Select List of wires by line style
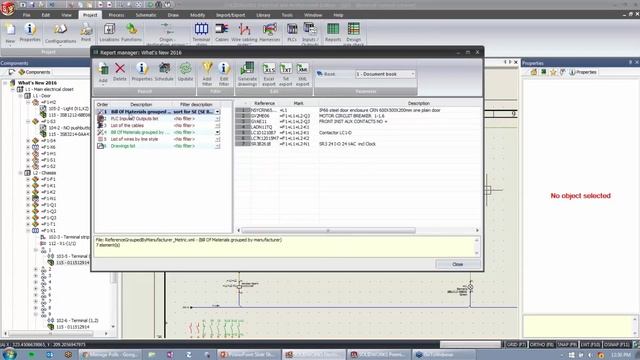Screen dimensions: 640x360 (x=134, y=139)
